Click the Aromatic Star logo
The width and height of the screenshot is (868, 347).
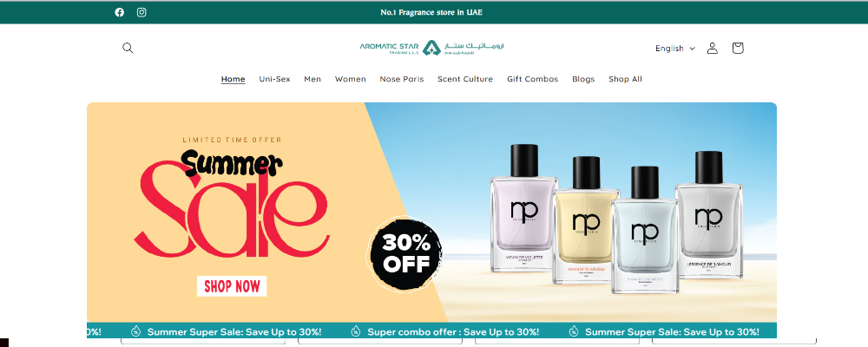coord(431,48)
